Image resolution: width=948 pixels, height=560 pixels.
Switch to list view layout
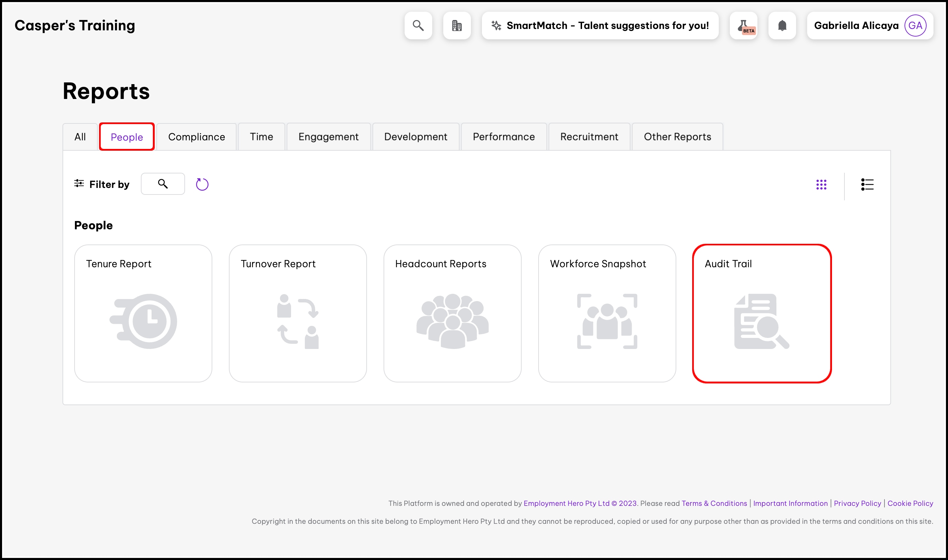coord(867,184)
